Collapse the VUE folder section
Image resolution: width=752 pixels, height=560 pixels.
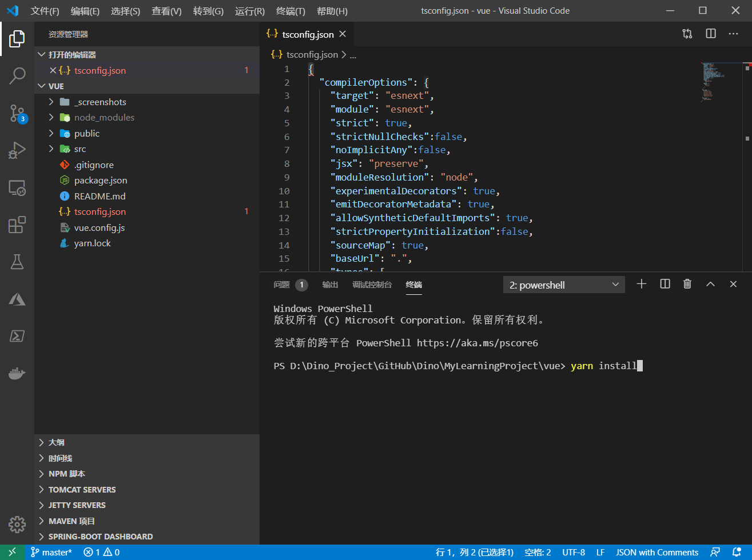[x=147, y=86]
